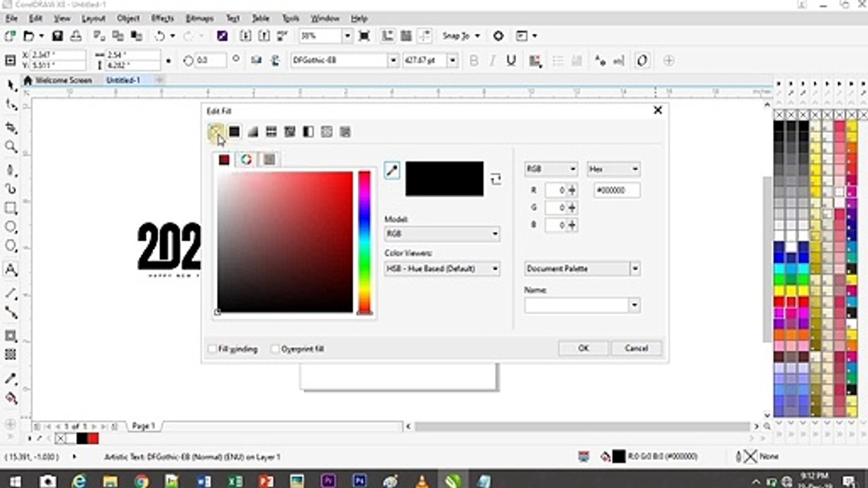Viewport: 868px width, 488px height.
Task: Click the Print icon in toolbar
Action: point(76,36)
